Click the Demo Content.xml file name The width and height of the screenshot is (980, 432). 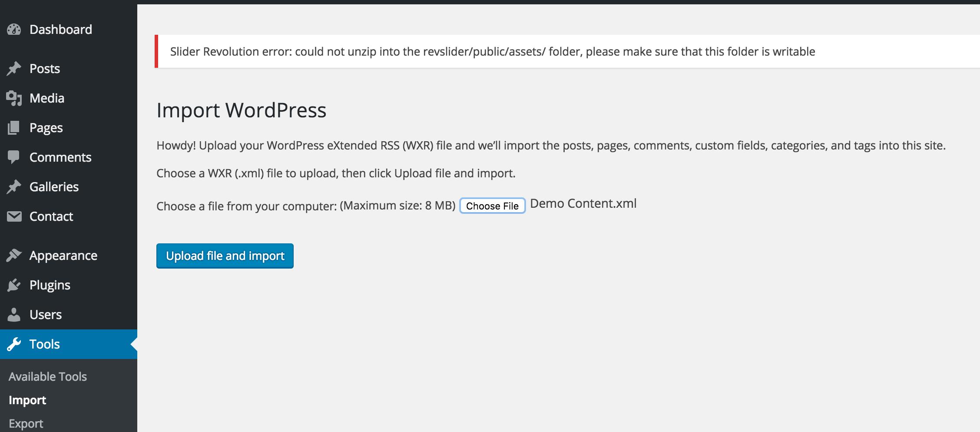pos(583,203)
